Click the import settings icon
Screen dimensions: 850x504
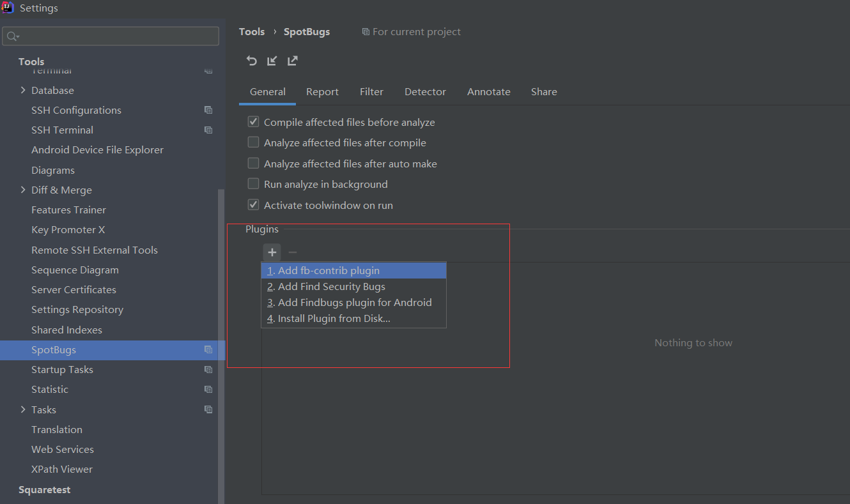pyautogui.click(x=272, y=61)
